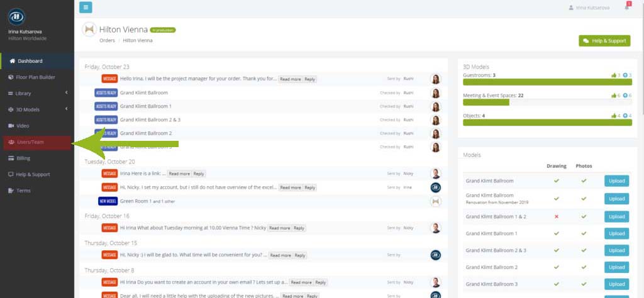
Task: Click the Photos column header
Action: click(584, 166)
